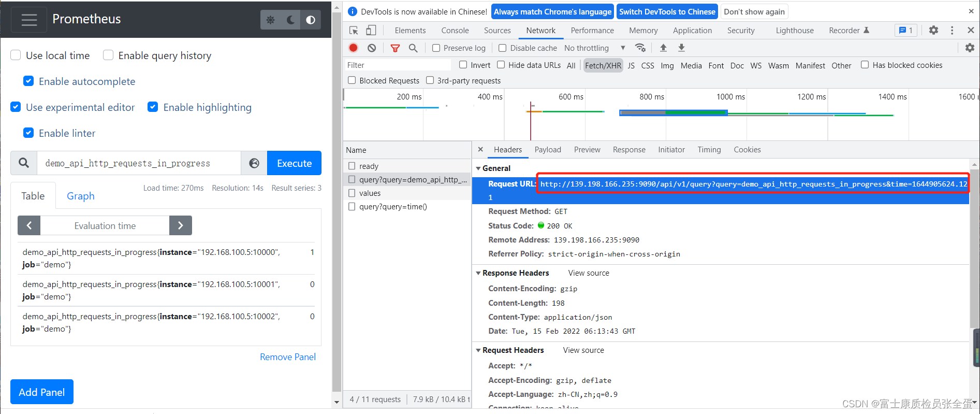Enable query history checkbox
Viewport: 980px width, 414px height.
pyautogui.click(x=108, y=55)
